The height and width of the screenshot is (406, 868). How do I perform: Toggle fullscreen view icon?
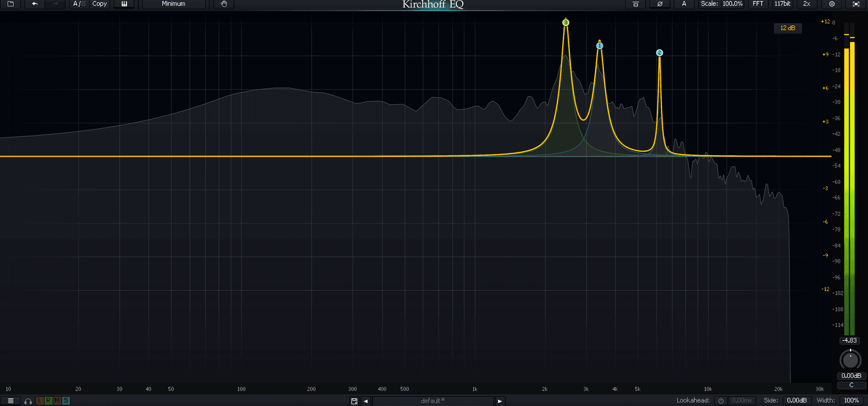[856, 4]
